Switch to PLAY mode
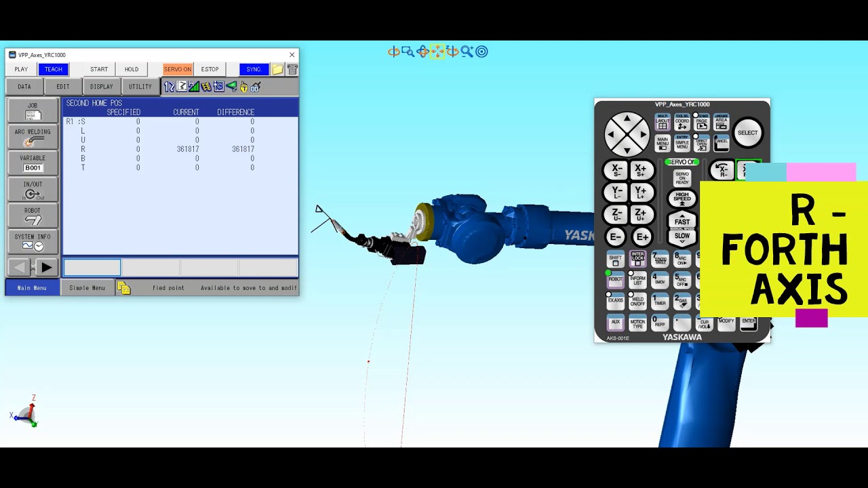The width and height of the screenshot is (868, 488). point(21,69)
